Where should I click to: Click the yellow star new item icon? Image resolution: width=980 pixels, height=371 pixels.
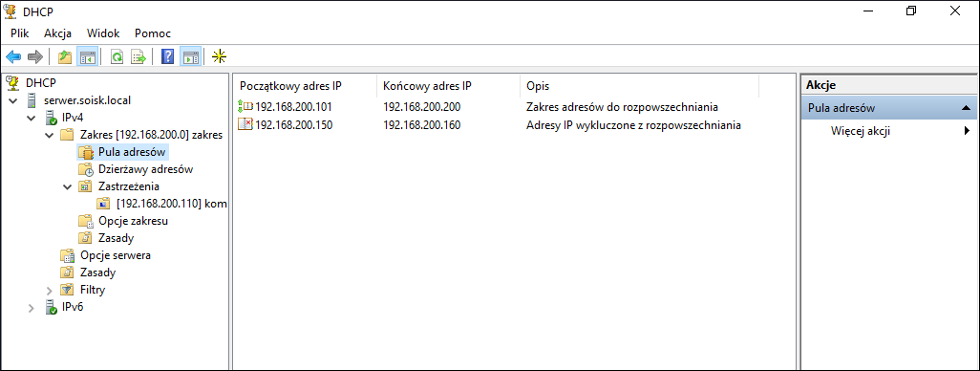[x=219, y=57]
